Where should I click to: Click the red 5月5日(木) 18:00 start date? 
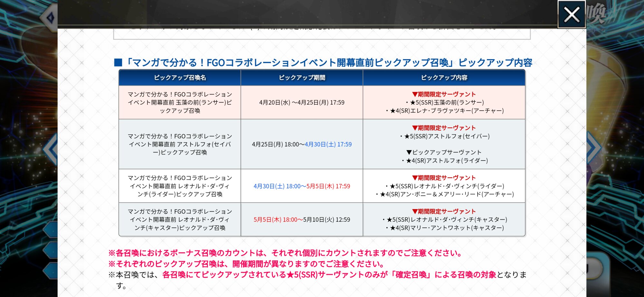pos(276,220)
